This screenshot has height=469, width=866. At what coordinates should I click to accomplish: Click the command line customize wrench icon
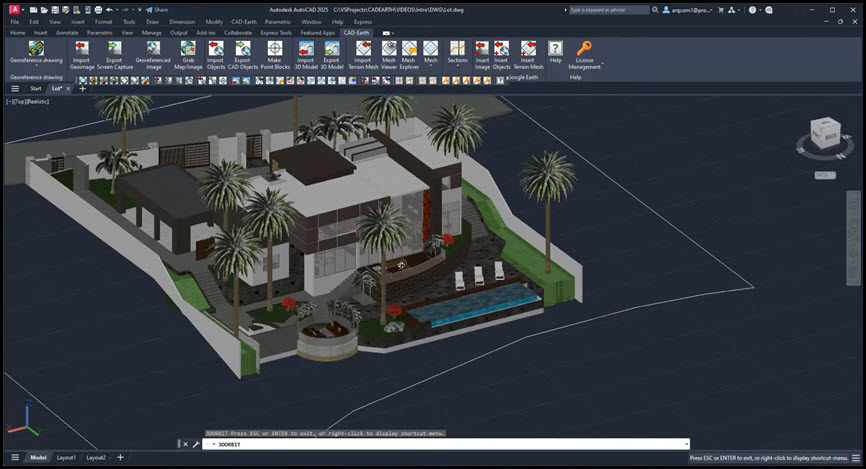pyautogui.click(x=196, y=444)
